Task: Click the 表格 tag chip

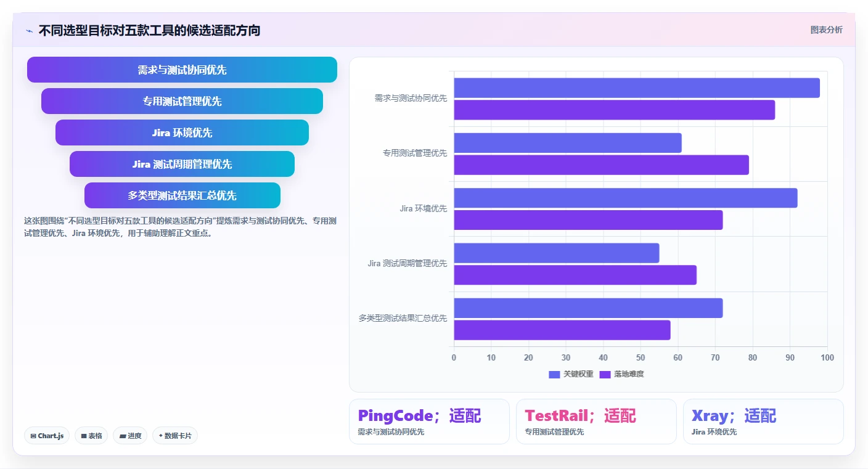Action: [91, 436]
